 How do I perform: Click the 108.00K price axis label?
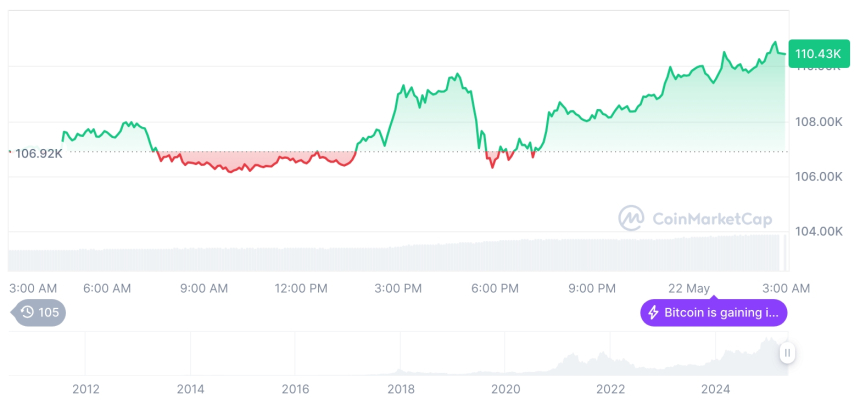pyautogui.click(x=817, y=122)
